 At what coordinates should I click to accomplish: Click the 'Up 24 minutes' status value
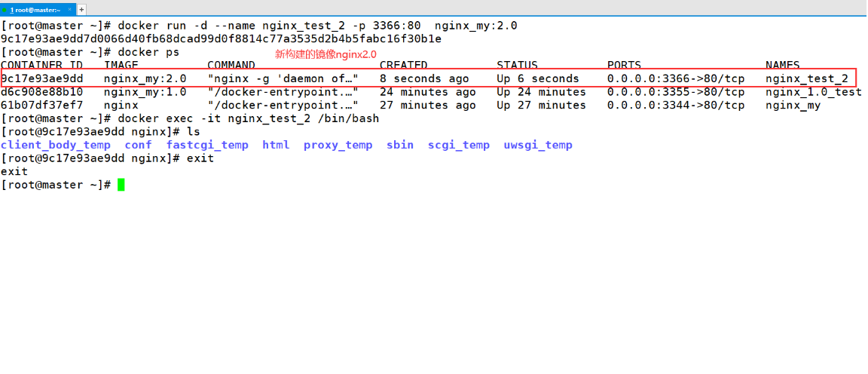click(541, 92)
